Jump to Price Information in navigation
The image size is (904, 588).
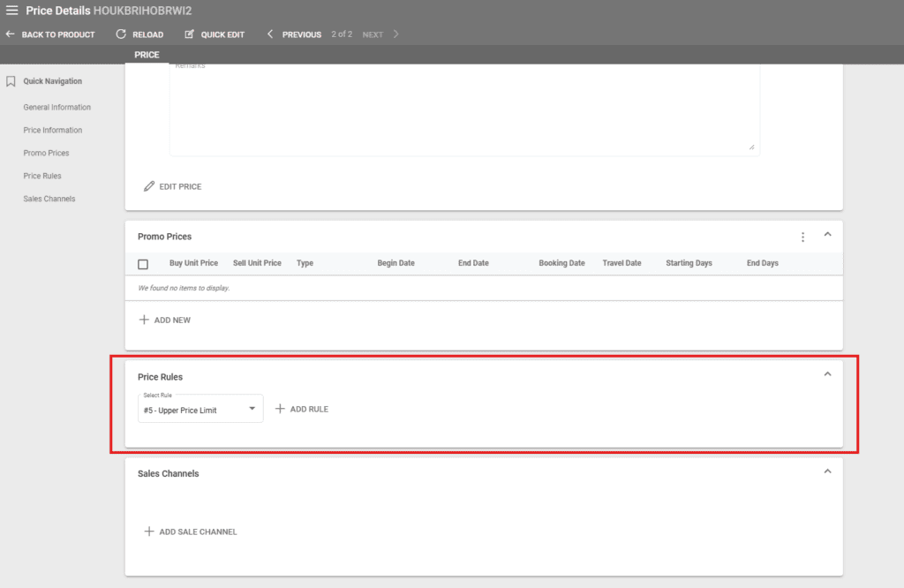tap(53, 130)
